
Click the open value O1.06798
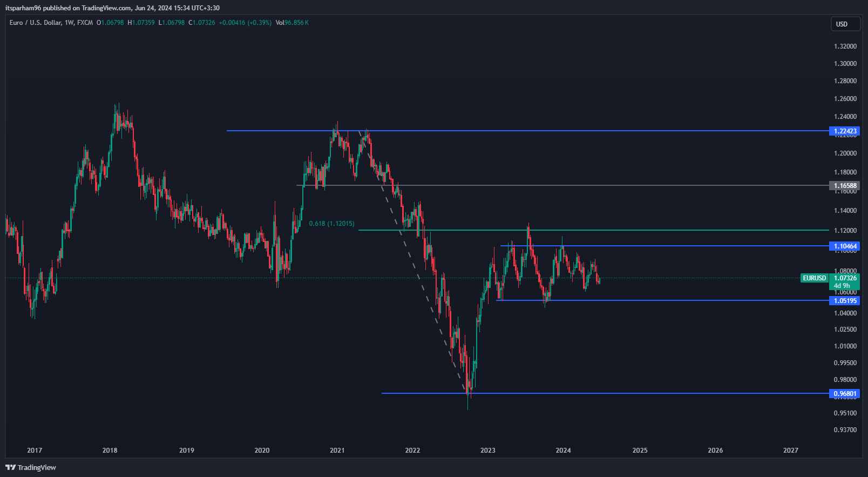point(110,23)
